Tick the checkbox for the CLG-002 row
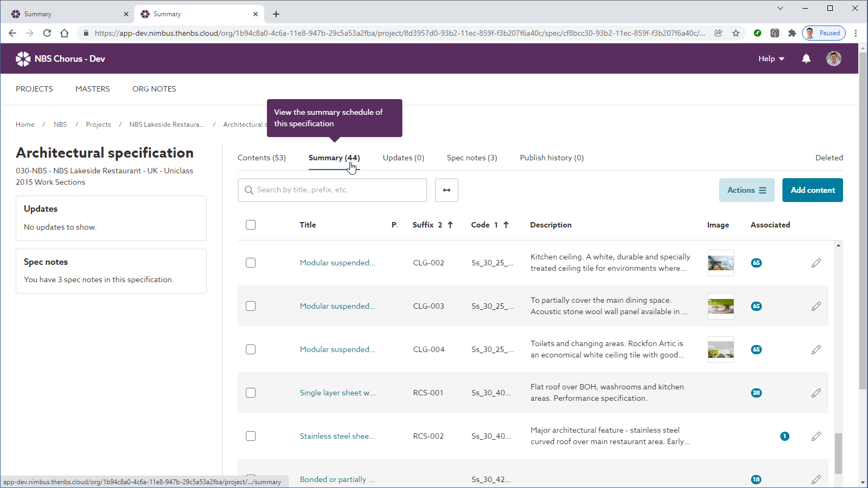The height and width of the screenshot is (488, 868). point(251,263)
